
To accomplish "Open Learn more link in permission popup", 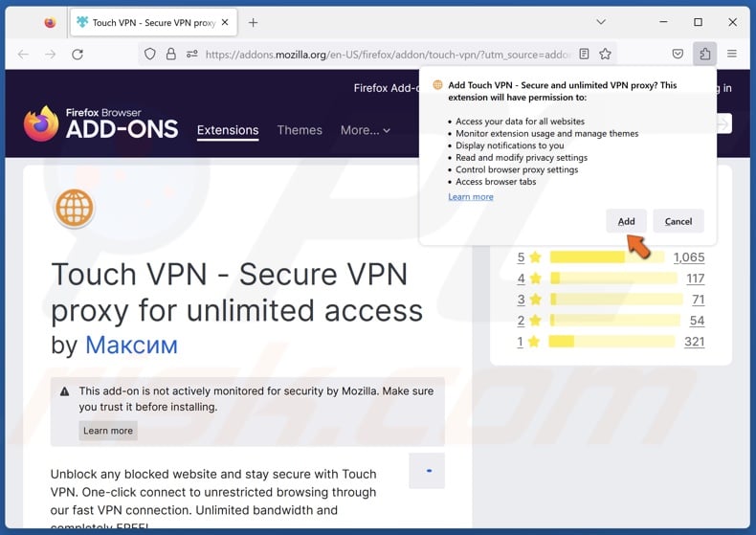I will [x=471, y=196].
